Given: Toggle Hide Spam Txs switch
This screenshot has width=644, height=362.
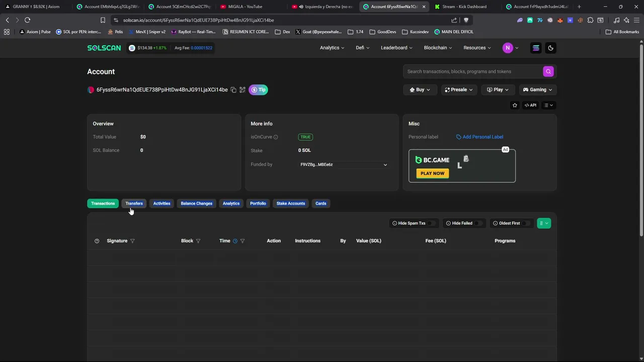Looking at the screenshot, I should tap(431, 223).
